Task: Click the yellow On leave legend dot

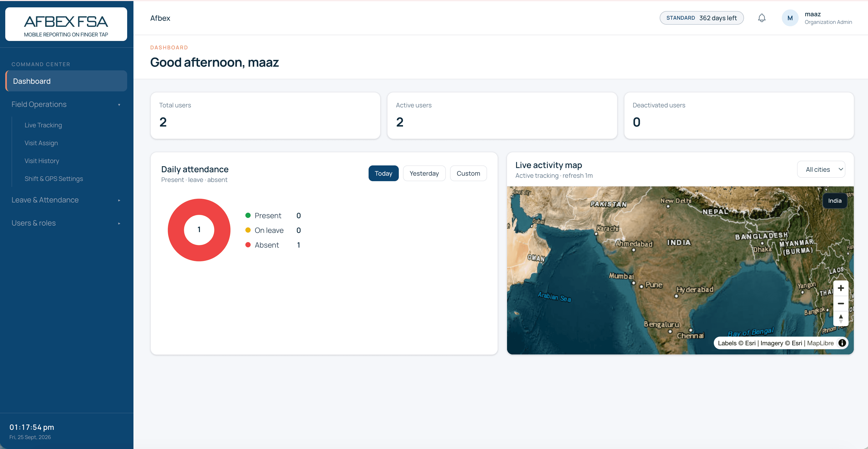Action: [x=248, y=230]
